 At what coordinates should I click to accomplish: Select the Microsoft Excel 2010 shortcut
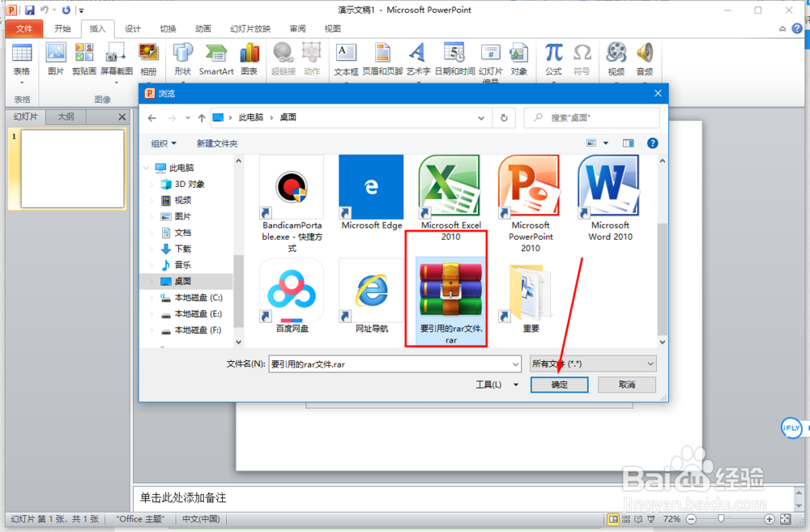click(450, 199)
